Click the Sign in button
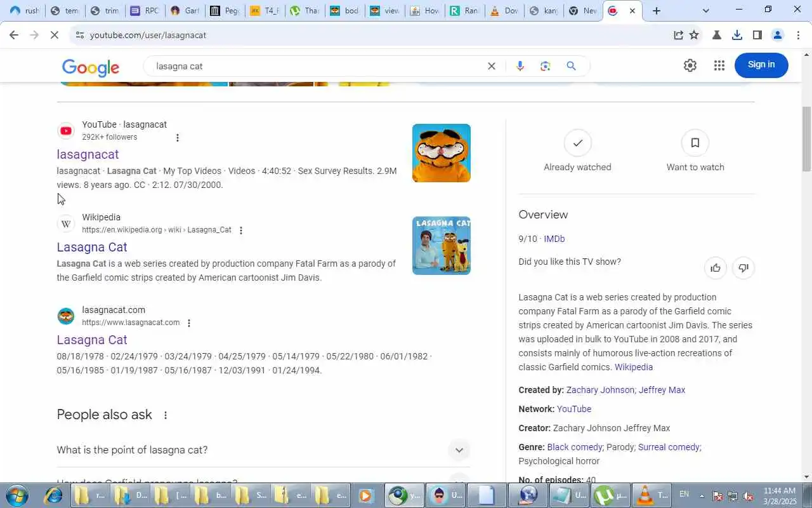Image resolution: width=812 pixels, height=508 pixels. click(761, 65)
